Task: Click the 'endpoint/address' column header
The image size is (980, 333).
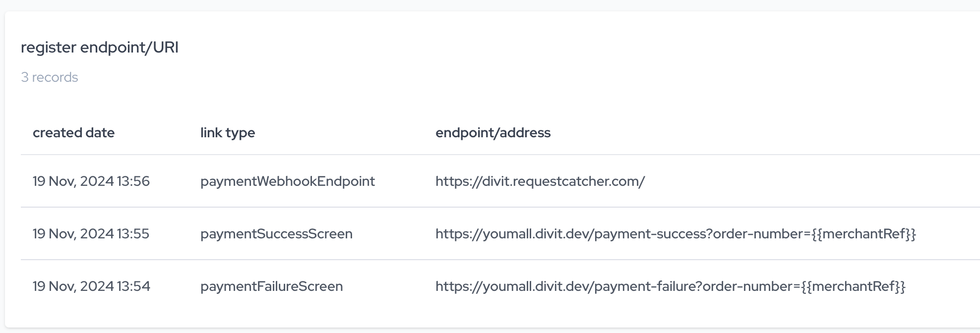Action: 493,133
